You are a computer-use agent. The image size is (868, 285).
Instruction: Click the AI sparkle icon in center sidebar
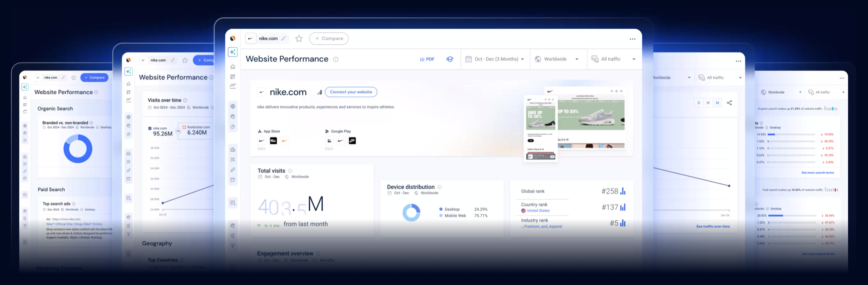(233, 52)
